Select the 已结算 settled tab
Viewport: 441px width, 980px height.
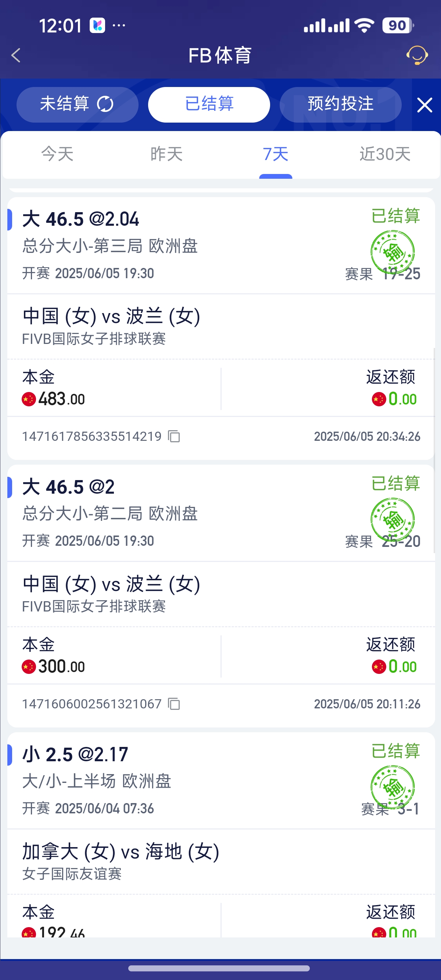pos(209,105)
